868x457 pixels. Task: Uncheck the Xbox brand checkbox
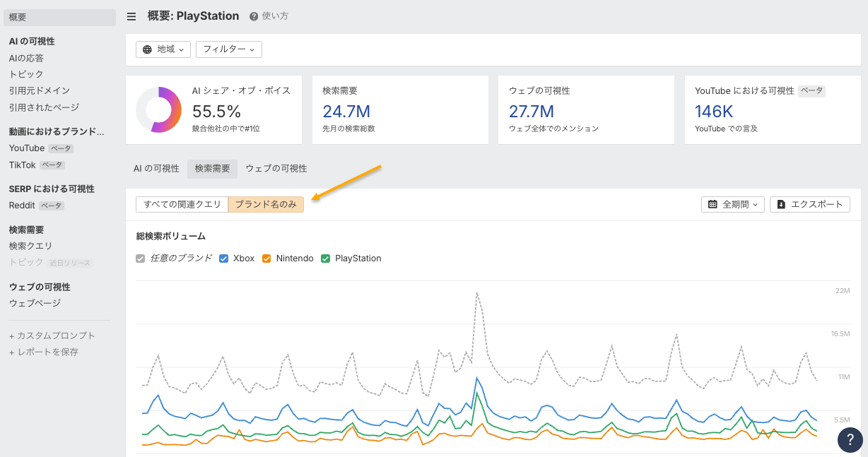pyautogui.click(x=224, y=259)
